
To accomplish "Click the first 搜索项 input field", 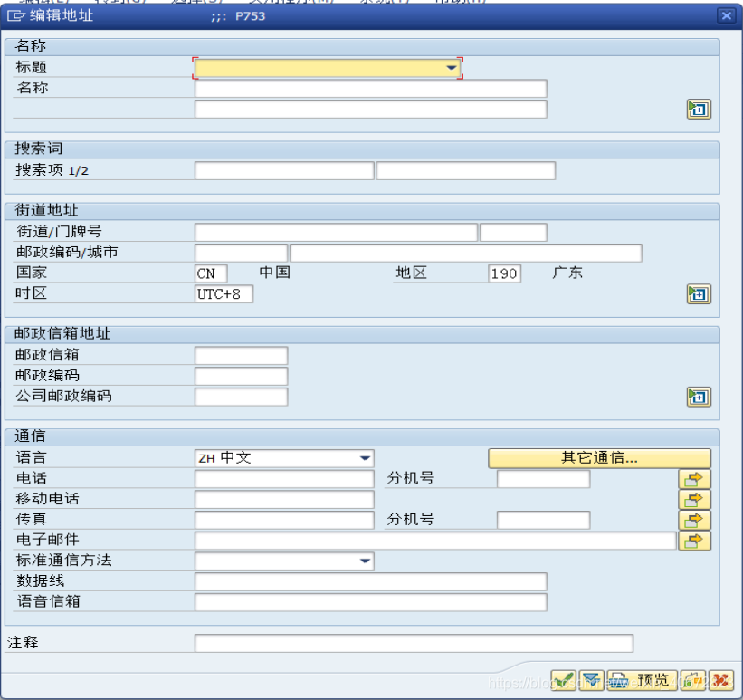I will click(284, 171).
